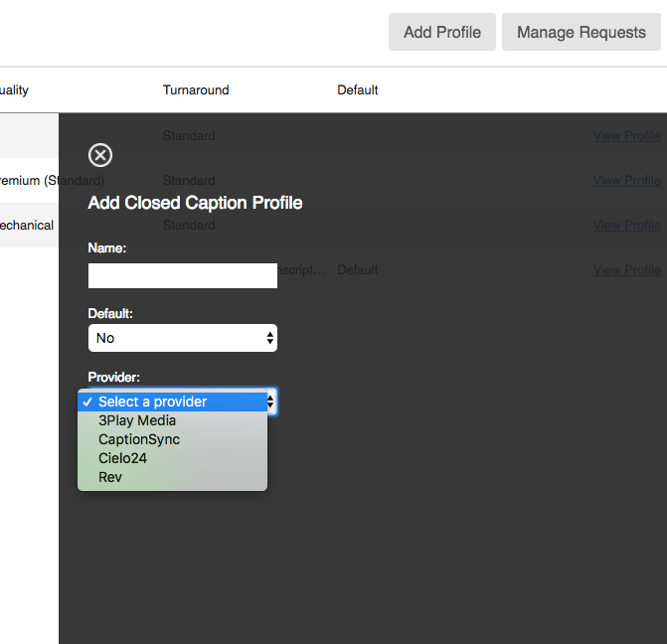
Task: Open View Profile for the Mechanical row
Action: [626, 226]
